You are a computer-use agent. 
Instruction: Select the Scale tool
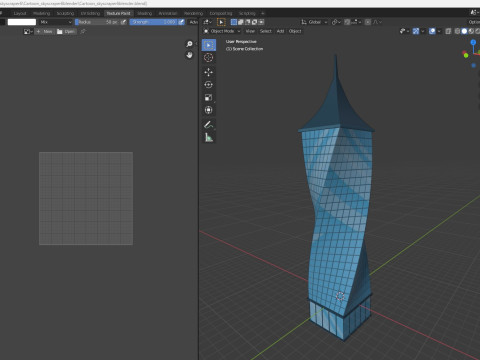pos(209,97)
